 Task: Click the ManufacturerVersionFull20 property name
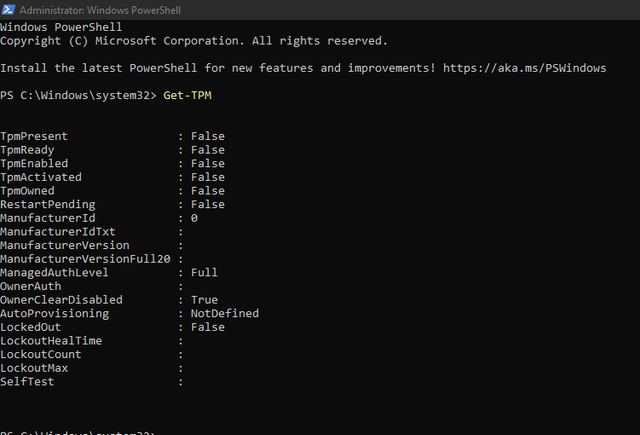(x=85, y=259)
